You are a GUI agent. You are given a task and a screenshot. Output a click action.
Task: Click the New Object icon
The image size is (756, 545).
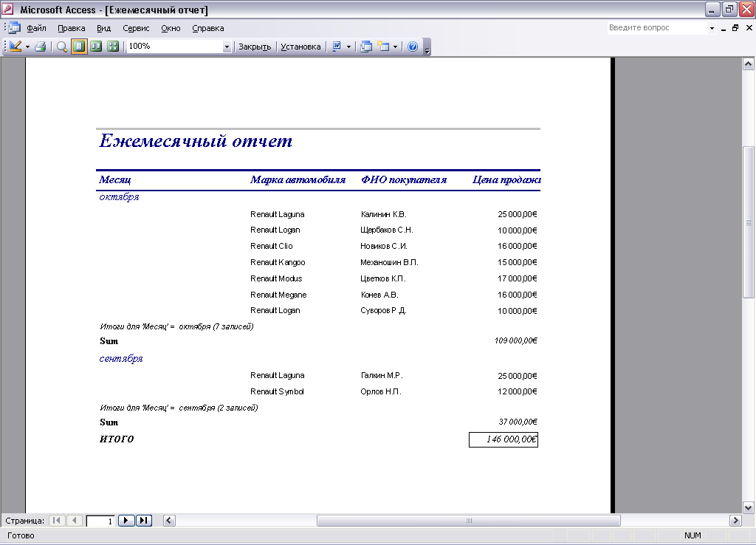(383, 47)
